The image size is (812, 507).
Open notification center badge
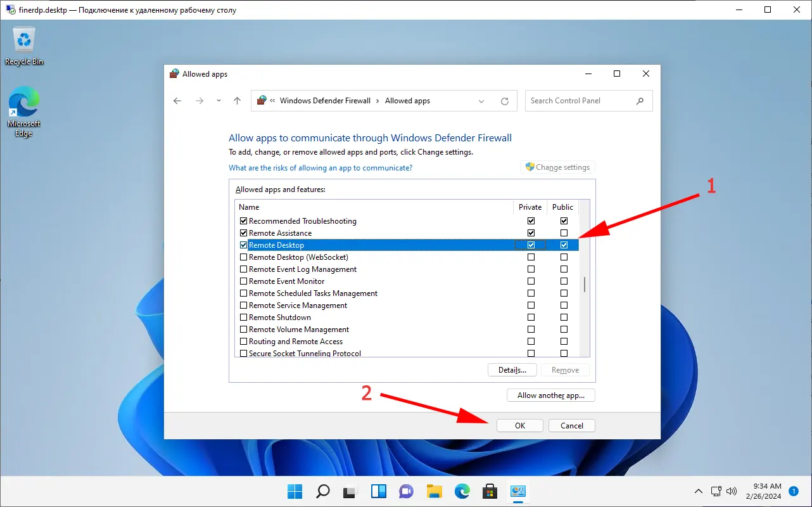pos(793,491)
